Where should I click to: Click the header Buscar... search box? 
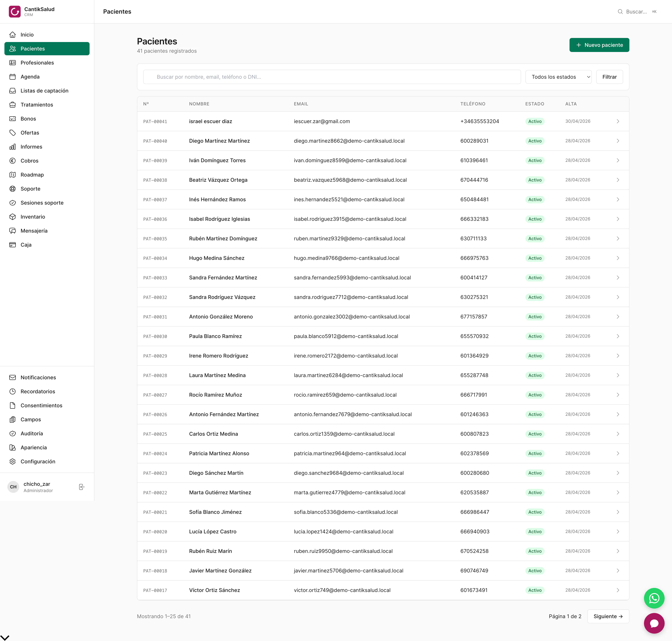click(x=637, y=12)
